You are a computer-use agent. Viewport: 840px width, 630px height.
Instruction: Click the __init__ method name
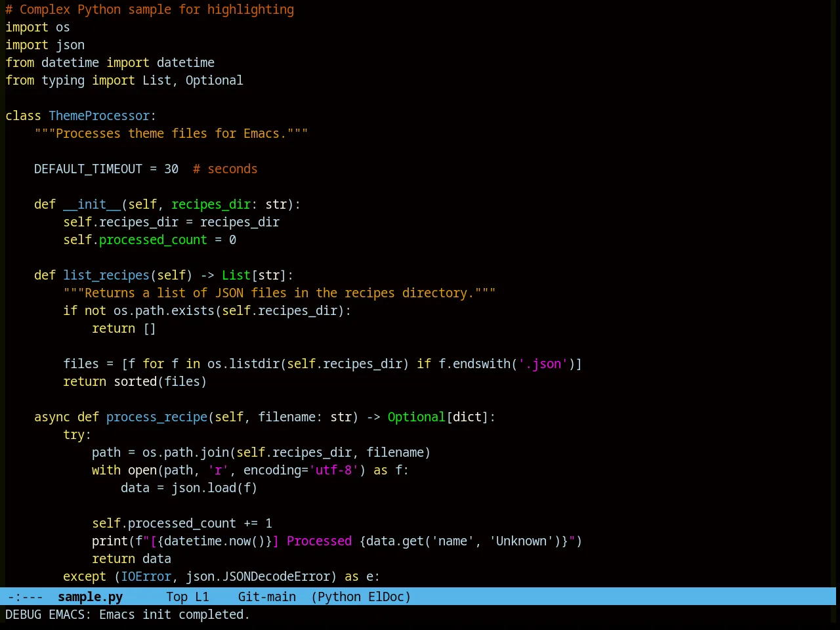click(92, 204)
